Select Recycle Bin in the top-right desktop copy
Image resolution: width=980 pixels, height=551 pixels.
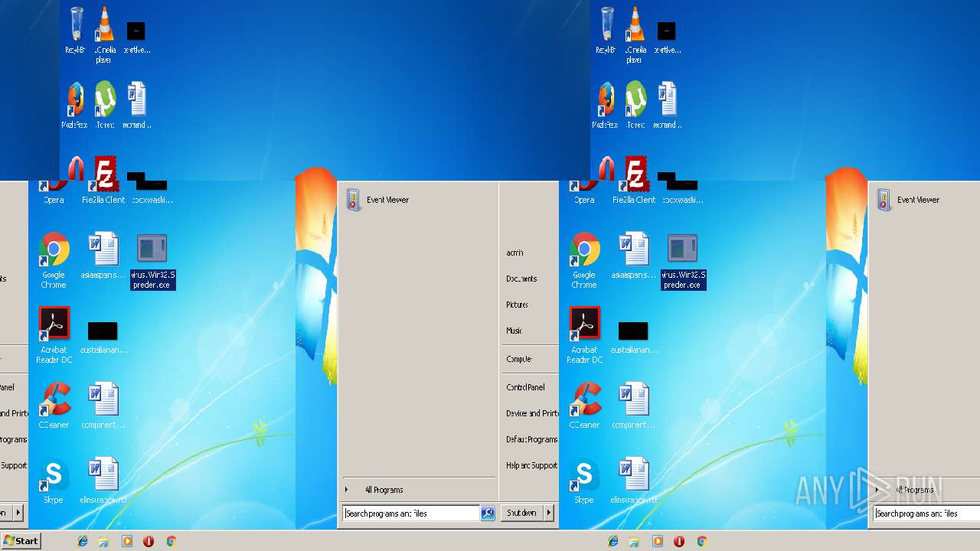click(606, 31)
